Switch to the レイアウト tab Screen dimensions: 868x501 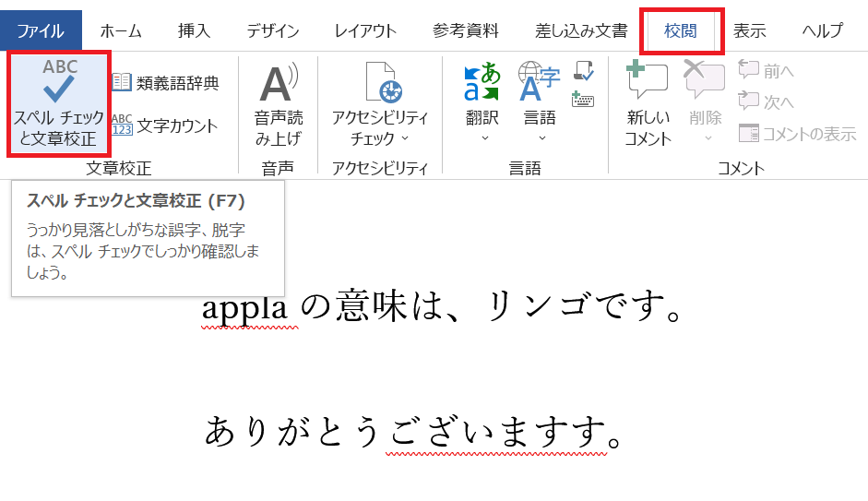pyautogui.click(x=365, y=30)
